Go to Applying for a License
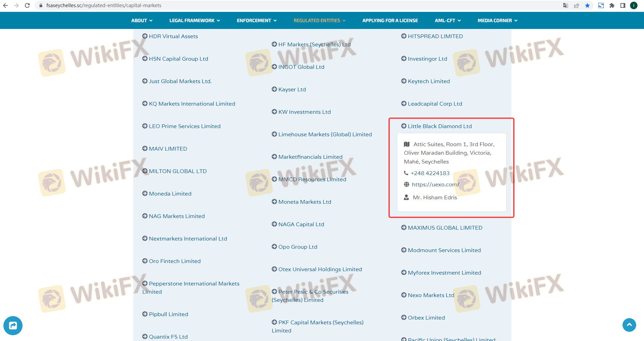The height and width of the screenshot is (341, 644). [390, 20]
